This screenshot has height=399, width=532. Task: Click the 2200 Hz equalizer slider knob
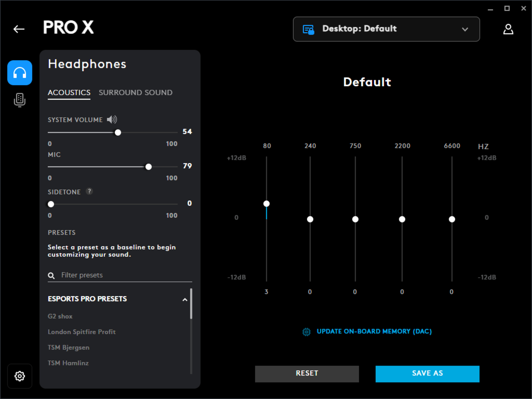(402, 219)
